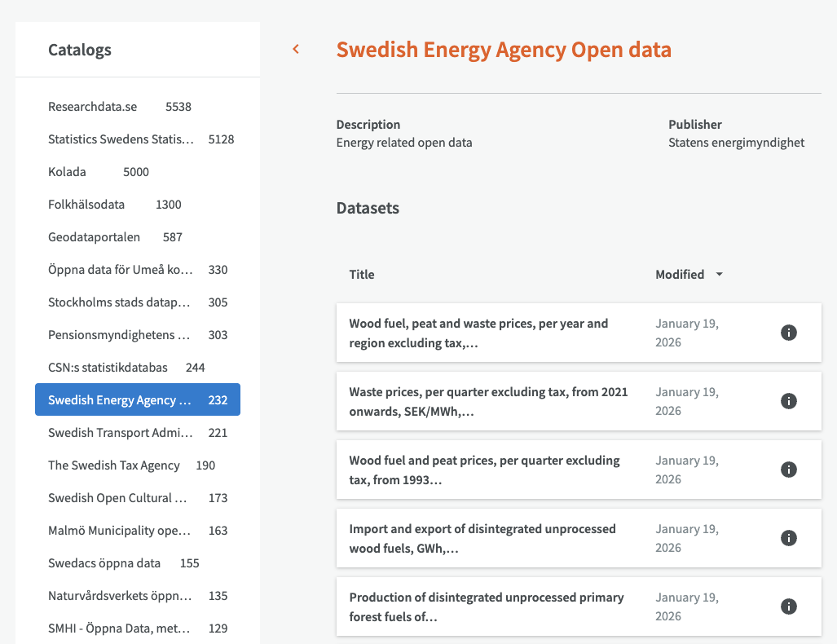The height and width of the screenshot is (644, 837).
Task: Sort datasets using the Modified arrow
Action: click(719, 275)
